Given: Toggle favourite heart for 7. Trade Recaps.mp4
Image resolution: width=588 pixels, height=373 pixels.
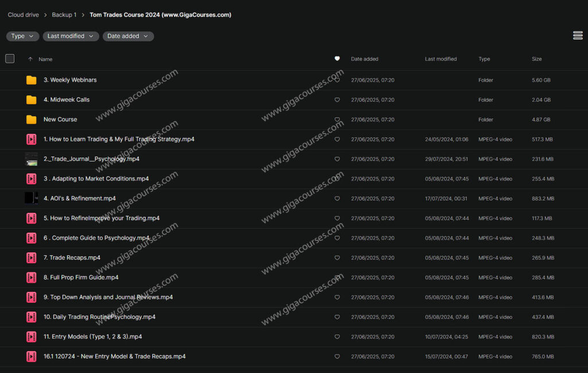Looking at the screenshot, I should tap(337, 258).
